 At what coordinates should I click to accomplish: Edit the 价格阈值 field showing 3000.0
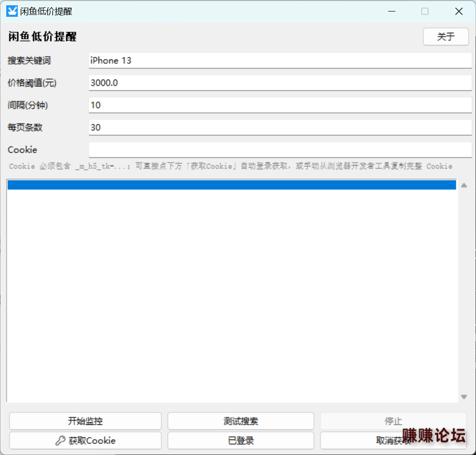[280, 83]
